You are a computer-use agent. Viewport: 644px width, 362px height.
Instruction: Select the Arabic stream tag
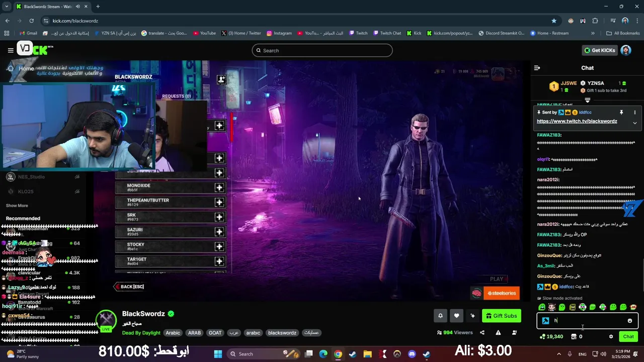coord(173,333)
